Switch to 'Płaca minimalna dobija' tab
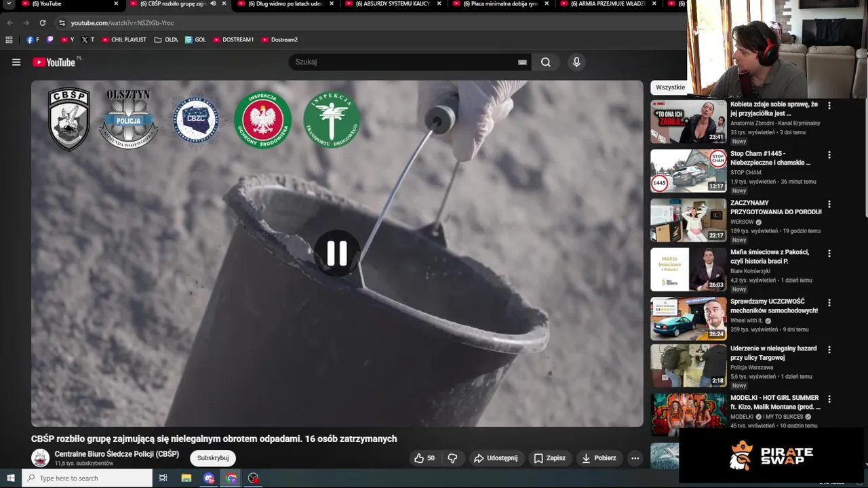 500,4
